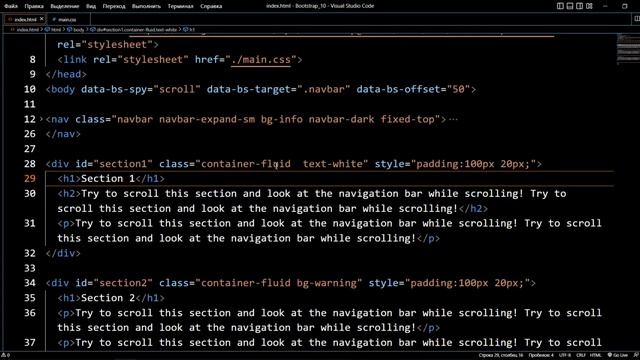This screenshot has height=360, width=640.
Task: Change the HTML language mode in status bar
Action: click(x=596, y=355)
